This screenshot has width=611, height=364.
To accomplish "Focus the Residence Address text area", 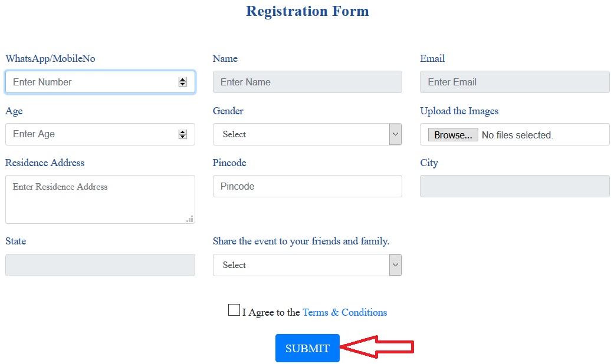I will [x=100, y=199].
